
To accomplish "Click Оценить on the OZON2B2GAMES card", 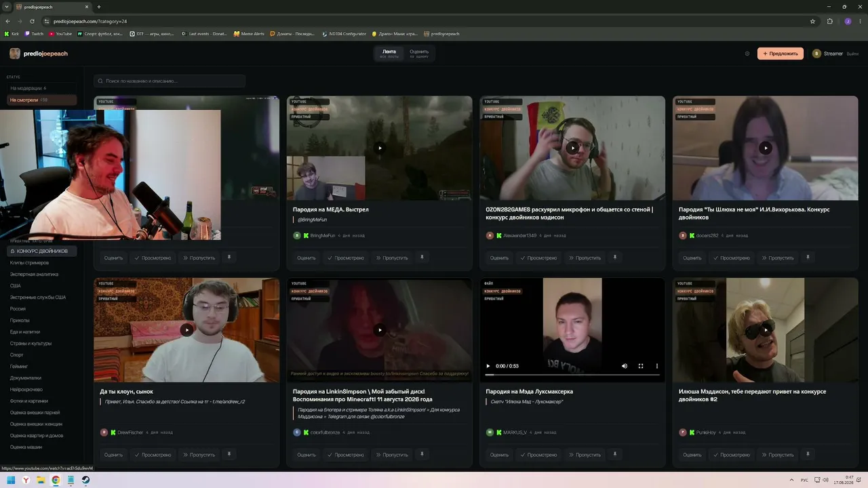I will [x=499, y=258].
